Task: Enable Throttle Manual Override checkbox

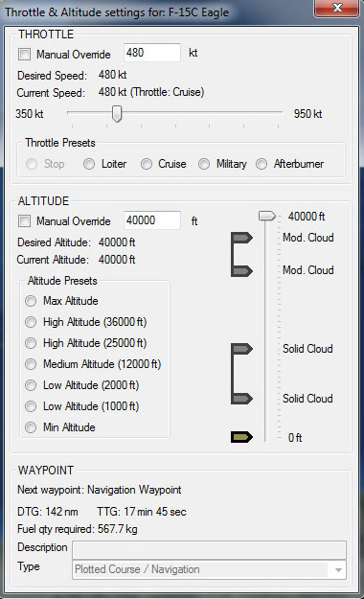Action: [x=25, y=55]
